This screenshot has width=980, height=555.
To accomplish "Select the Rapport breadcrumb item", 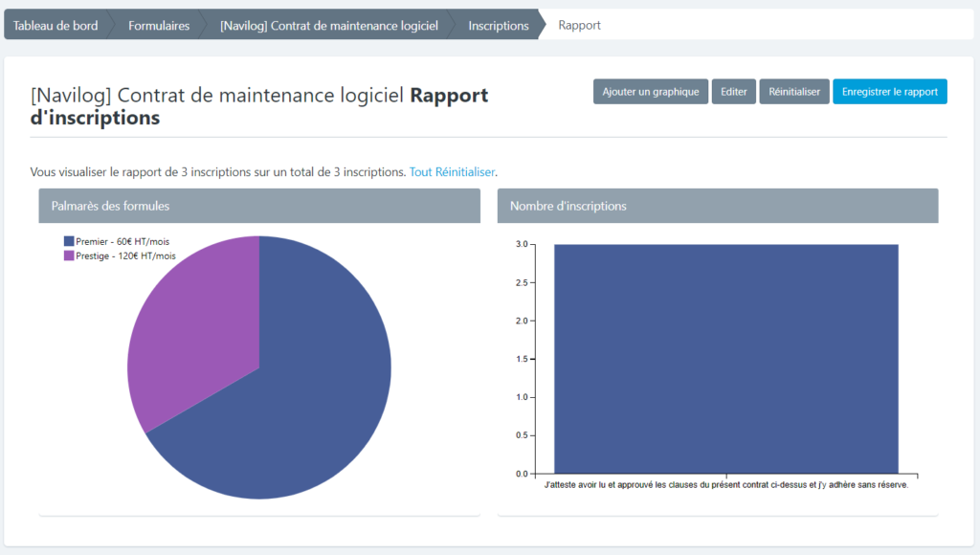I will click(x=579, y=26).
